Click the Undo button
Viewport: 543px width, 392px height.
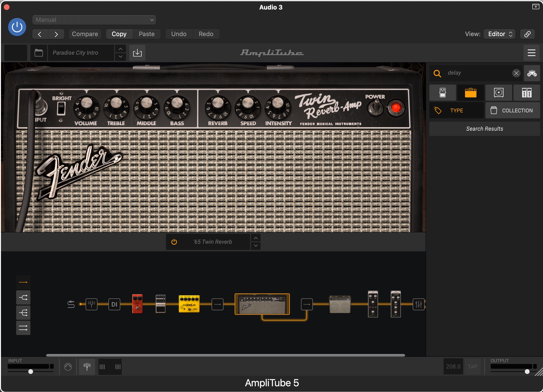(179, 34)
